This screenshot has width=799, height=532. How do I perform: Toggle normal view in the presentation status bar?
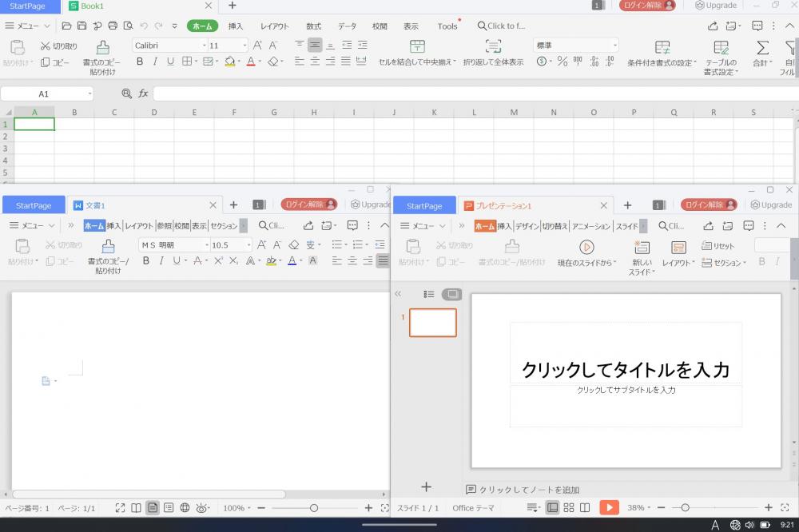point(552,507)
